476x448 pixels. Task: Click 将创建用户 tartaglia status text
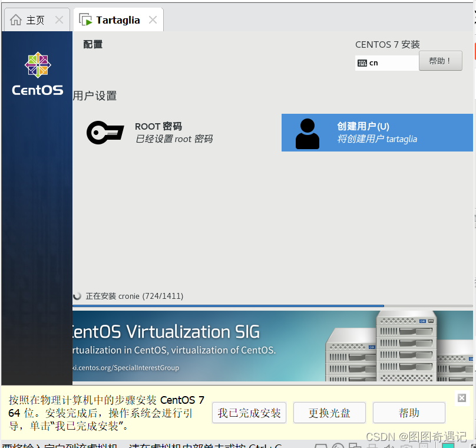(377, 139)
